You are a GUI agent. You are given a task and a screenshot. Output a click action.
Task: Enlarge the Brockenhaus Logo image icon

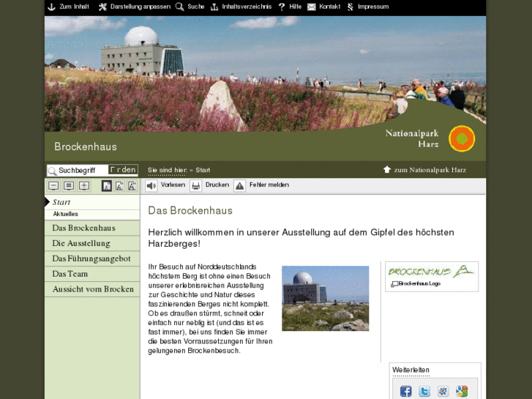click(x=394, y=284)
